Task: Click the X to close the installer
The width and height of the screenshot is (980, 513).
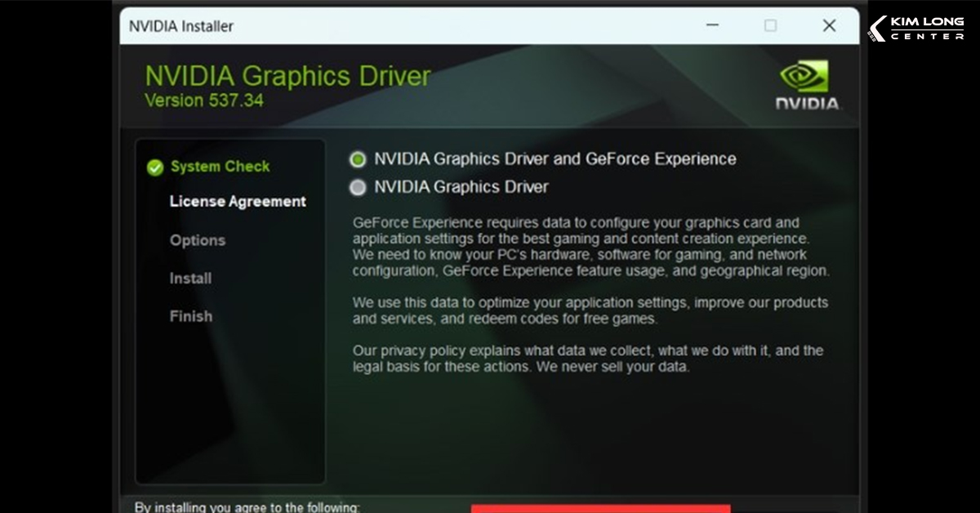Action: 828,25
